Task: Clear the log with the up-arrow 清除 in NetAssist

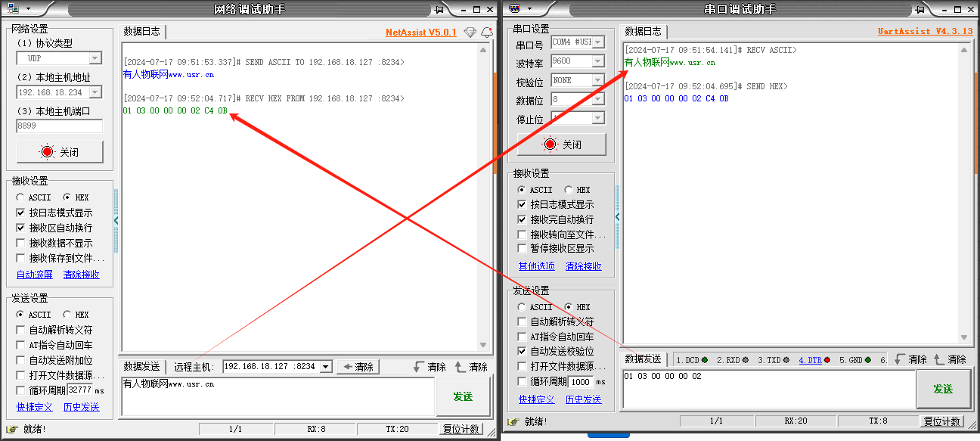Action: tap(471, 367)
